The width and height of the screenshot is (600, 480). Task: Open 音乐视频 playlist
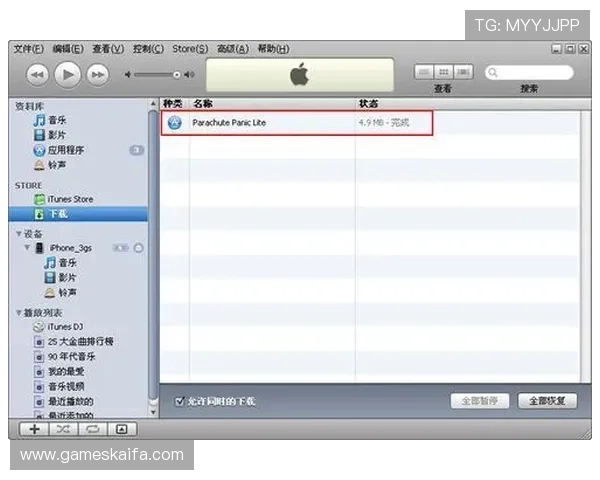tap(59, 387)
